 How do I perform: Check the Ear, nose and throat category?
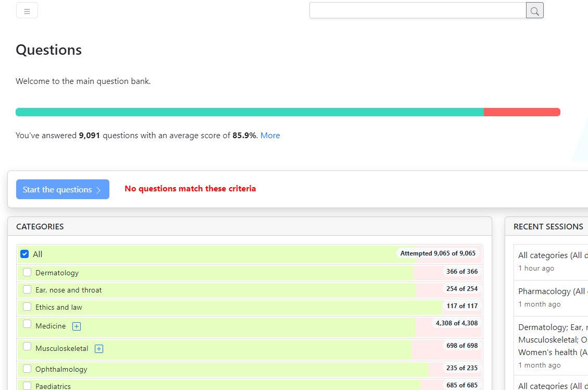pyautogui.click(x=27, y=289)
